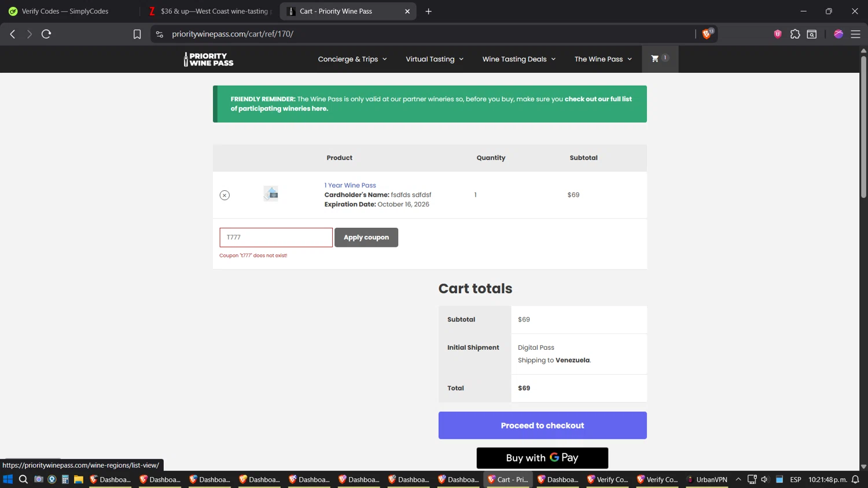Open the Brave Shields icon in address bar
The height and width of the screenshot is (488, 868).
point(707,34)
